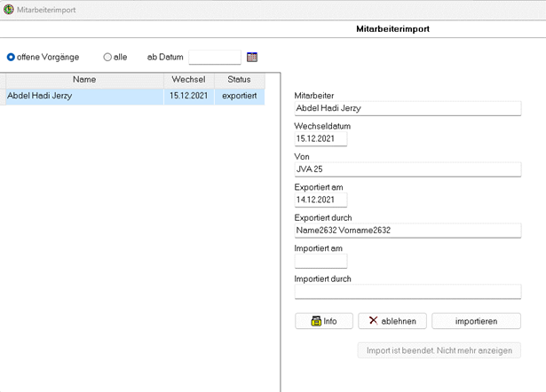Click the Mitarbeiterimport app icon in title bar
Viewport: 546px width, 392px height.
tap(8, 10)
